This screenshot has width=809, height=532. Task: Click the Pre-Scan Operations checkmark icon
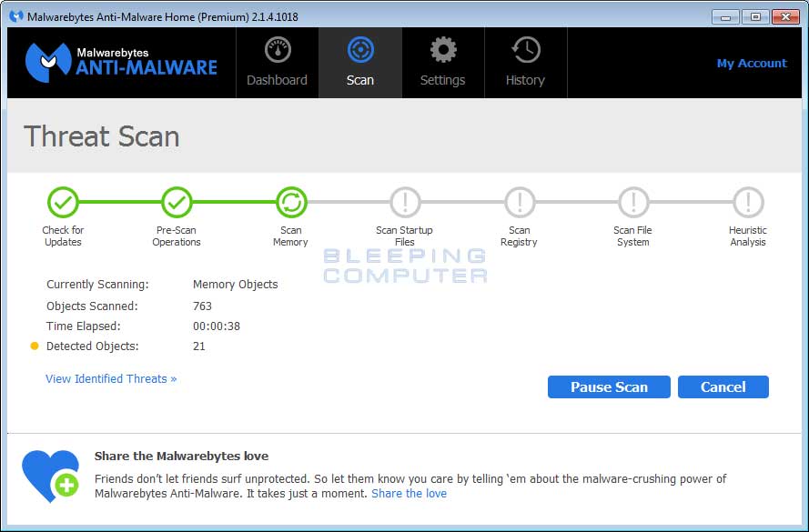click(x=177, y=202)
